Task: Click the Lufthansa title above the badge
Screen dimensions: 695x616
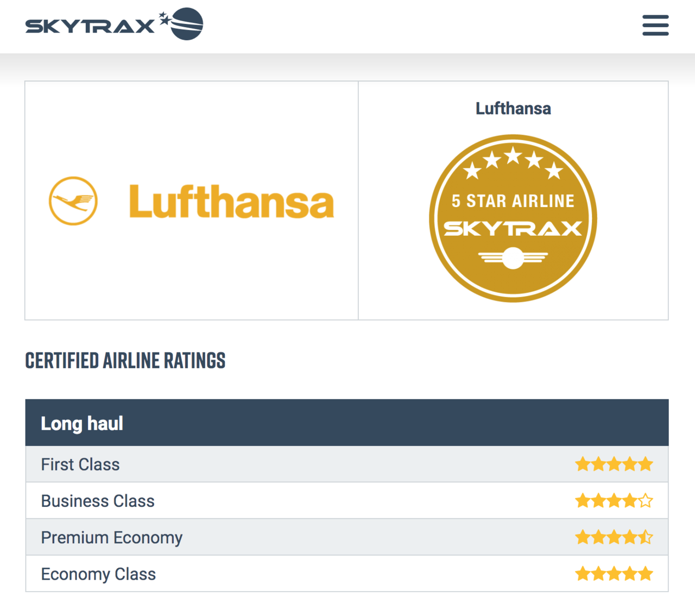Action: (x=513, y=109)
